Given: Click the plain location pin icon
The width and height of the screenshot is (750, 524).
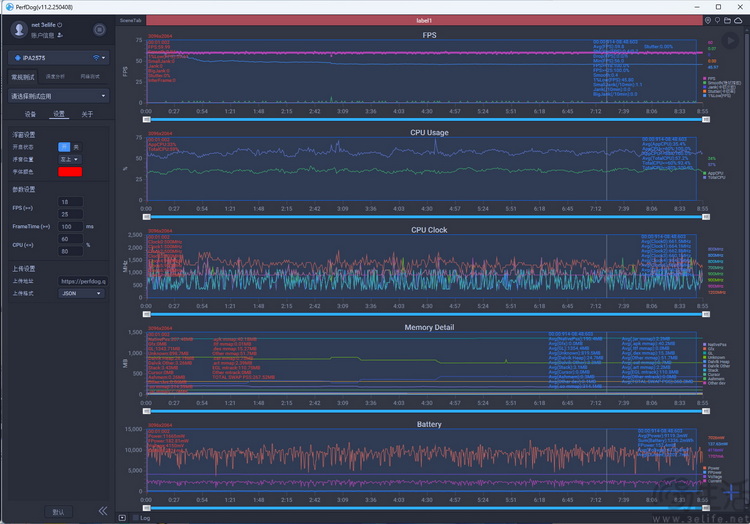Looking at the screenshot, I should click(x=717, y=21).
